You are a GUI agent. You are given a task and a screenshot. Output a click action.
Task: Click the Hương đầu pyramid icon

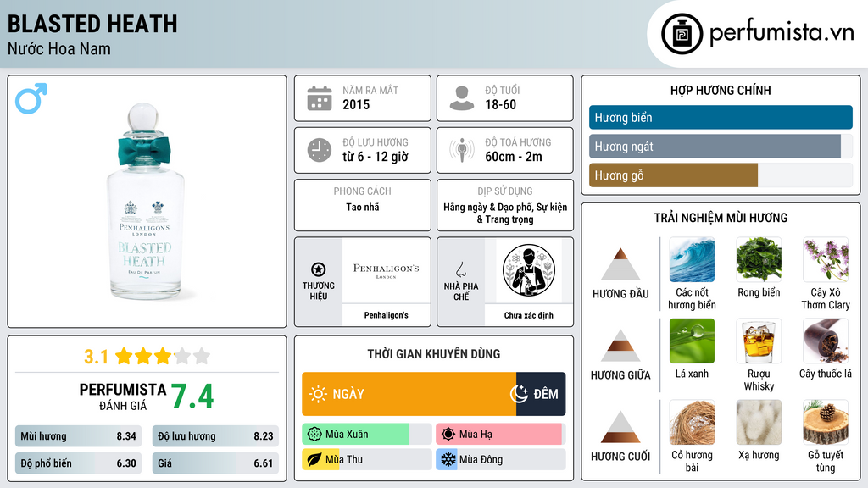click(x=620, y=264)
